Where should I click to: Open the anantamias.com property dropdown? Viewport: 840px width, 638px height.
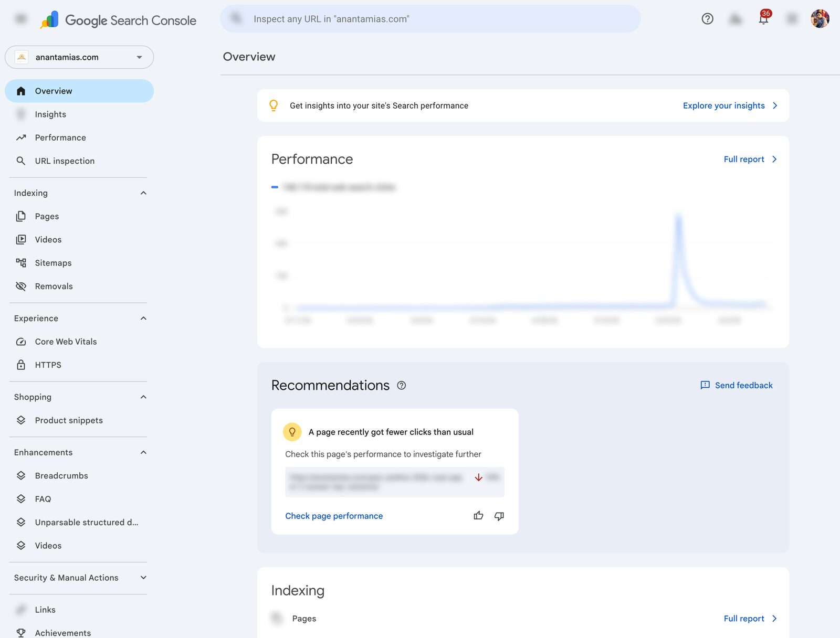[79, 57]
